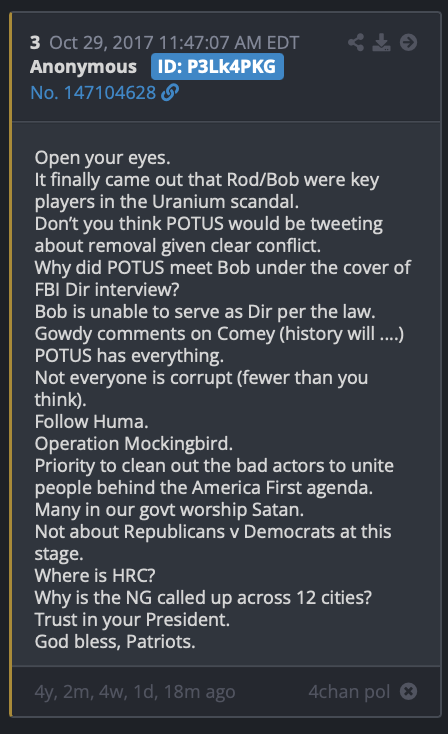This screenshot has width=448, height=734.
Task: Click the 'Follow Huma.' text line
Action: click(91, 422)
